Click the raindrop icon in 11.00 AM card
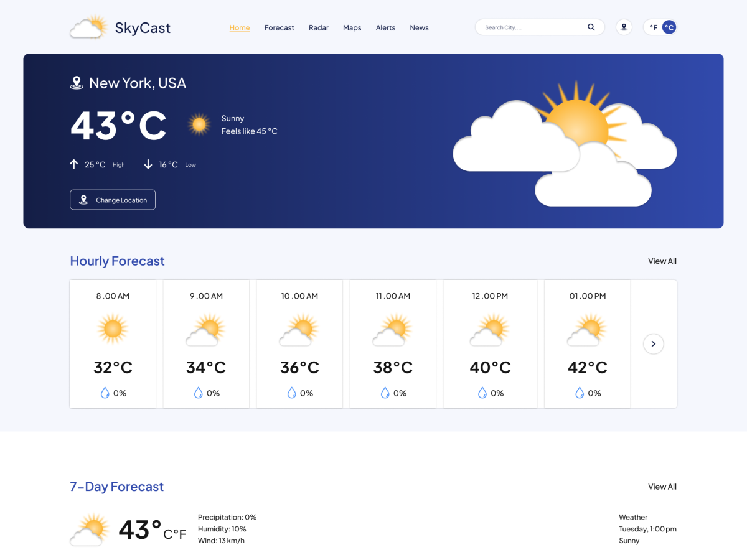 point(385,393)
